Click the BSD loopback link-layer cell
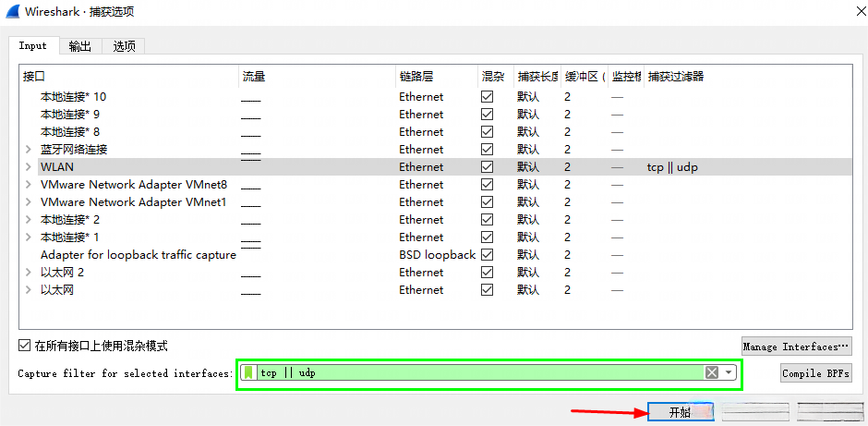Image resolution: width=868 pixels, height=426 pixels. [438, 255]
